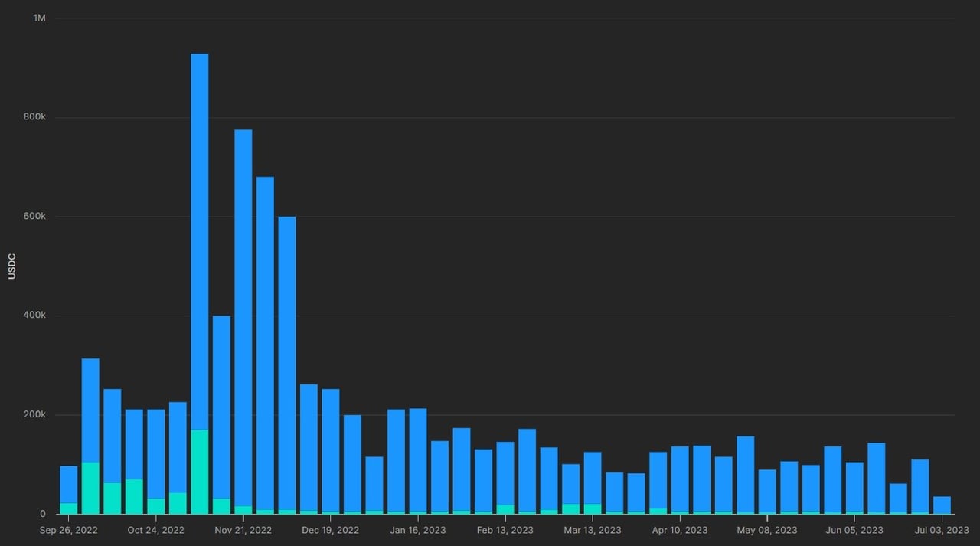
Task: Select the blue bar above the Jan 16, 2023 tick
Action: tap(418, 460)
